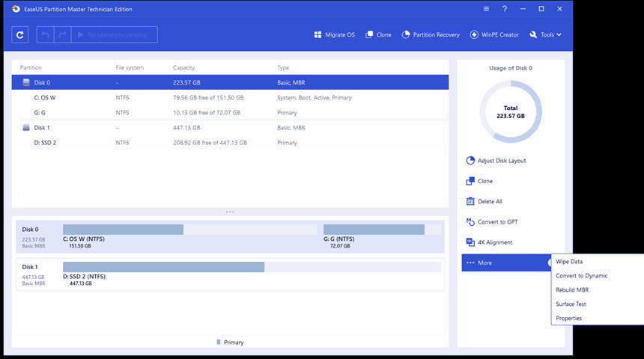Click '208.92 GB free of 447.13 GB' cell
Image resolution: width=644 pixels, height=359 pixels.
pyautogui.click(x=210, y=143)
